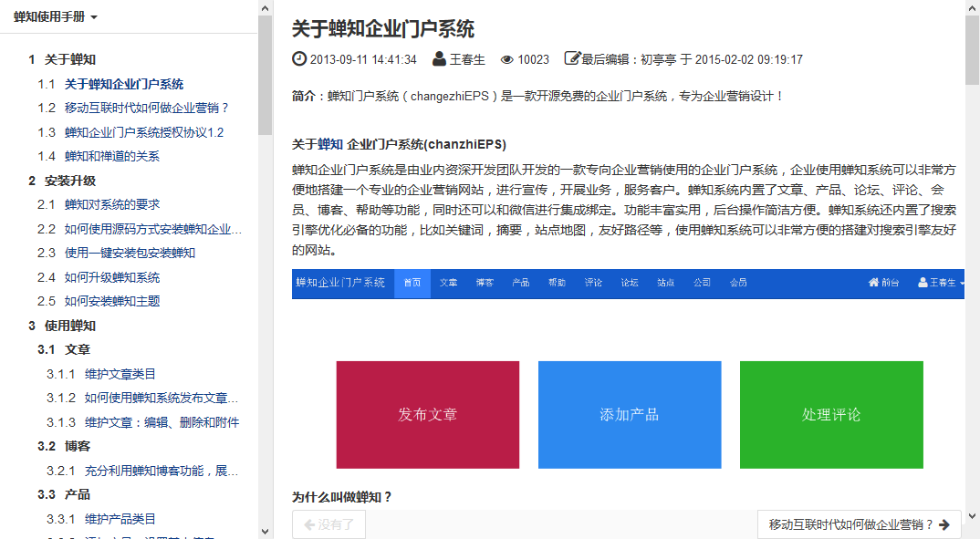This screenshot has height=539, width=980.
Task: Click the 首页 tab in blue navbar
Action: [412, 283]
